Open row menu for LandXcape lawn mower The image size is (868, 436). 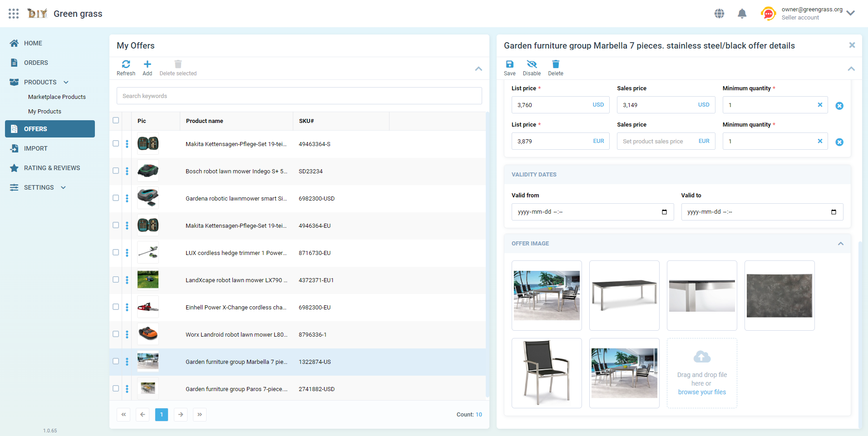[127, 280]
